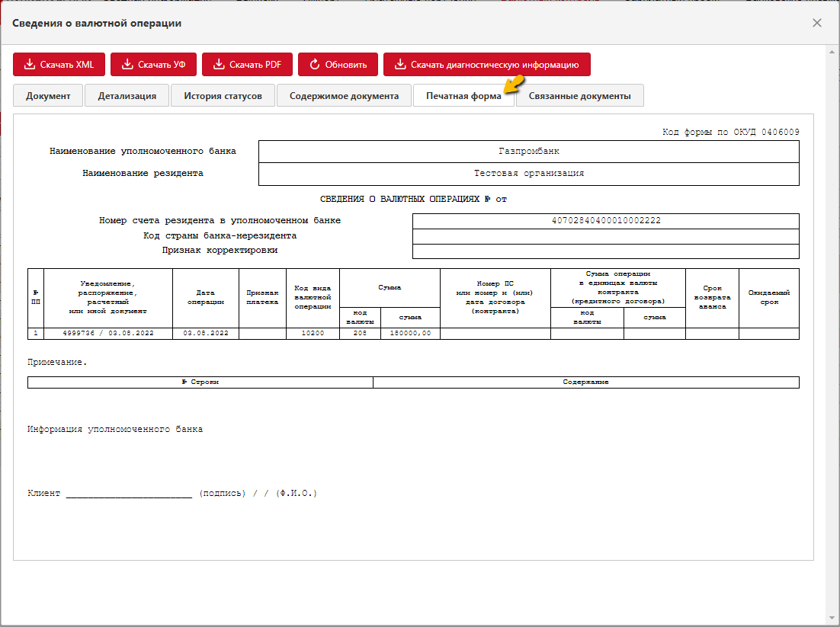Click the Ожидаемый срок column header
The height and width of the screenshot is (627, 840).
769,298
